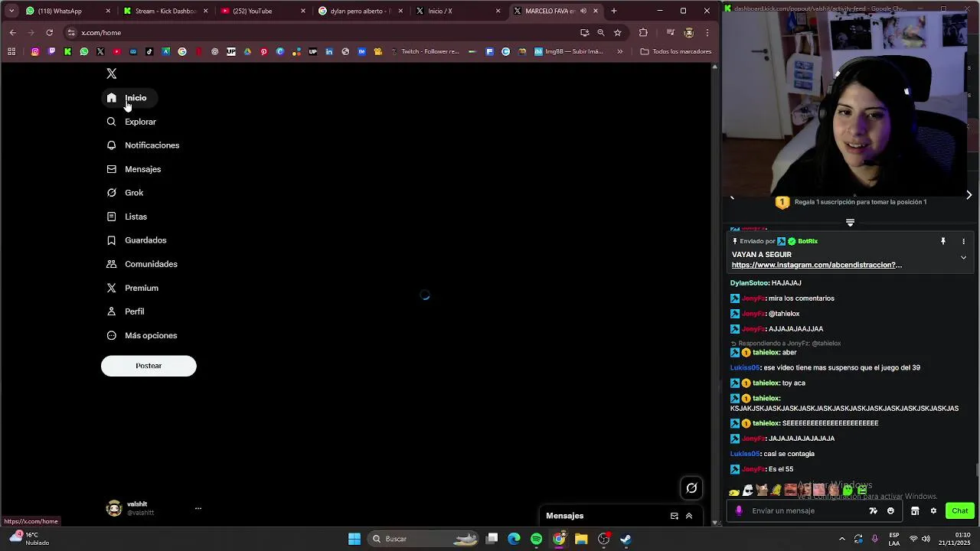Screen dimensions: 980x551
Task: Open the Instagram bookmark
Action: (35, 52)
